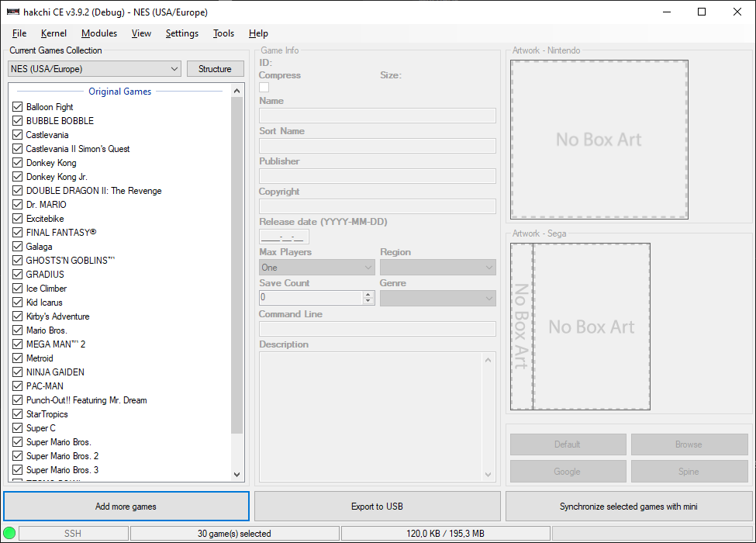The image size is (756, 543).
Task: Toggle the PAC-MAN checkbox
Action: 18,386
